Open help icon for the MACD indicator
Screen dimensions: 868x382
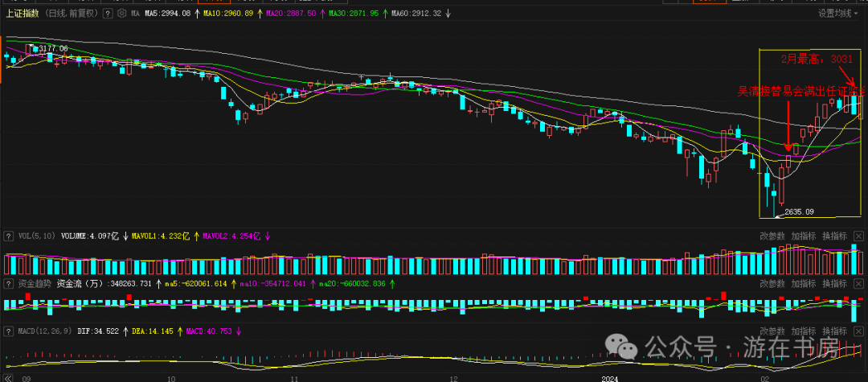[x=8, y=331]
